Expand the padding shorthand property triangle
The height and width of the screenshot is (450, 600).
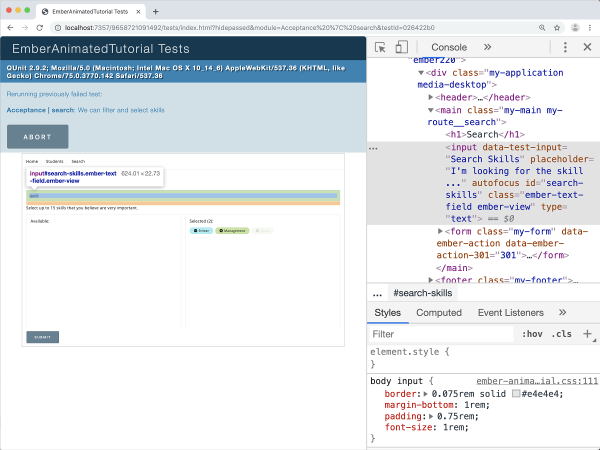point(431,416)
